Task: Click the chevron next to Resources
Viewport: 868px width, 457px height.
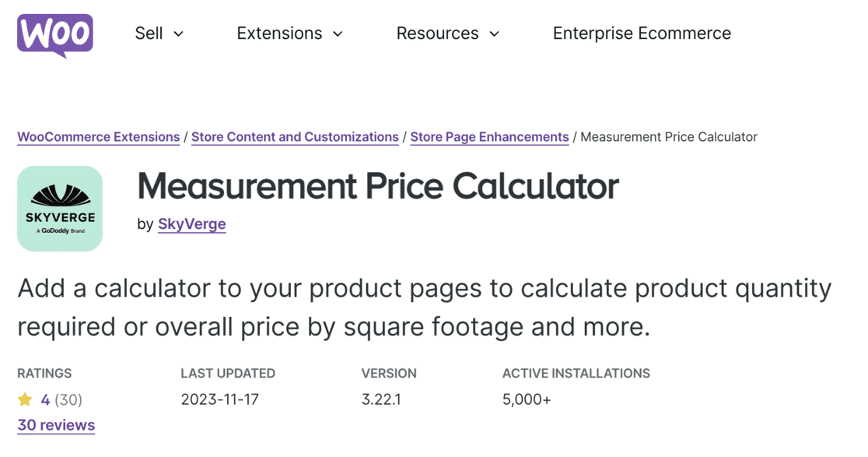Action: 495,34
